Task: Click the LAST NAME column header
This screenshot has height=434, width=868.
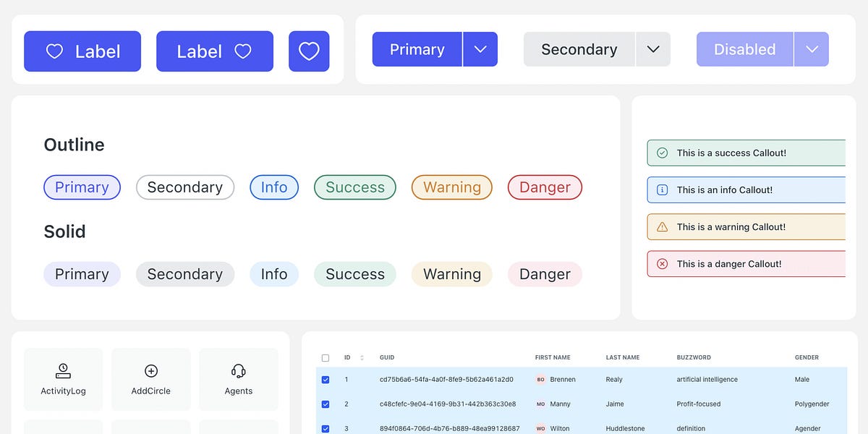Action: (623, 357)
